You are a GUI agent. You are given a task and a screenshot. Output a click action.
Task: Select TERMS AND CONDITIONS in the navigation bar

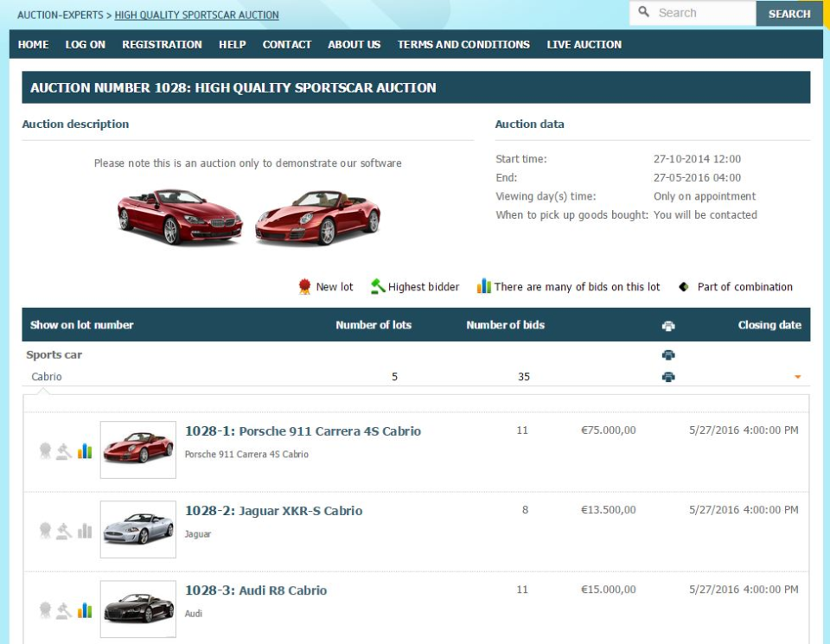[463, 44]
